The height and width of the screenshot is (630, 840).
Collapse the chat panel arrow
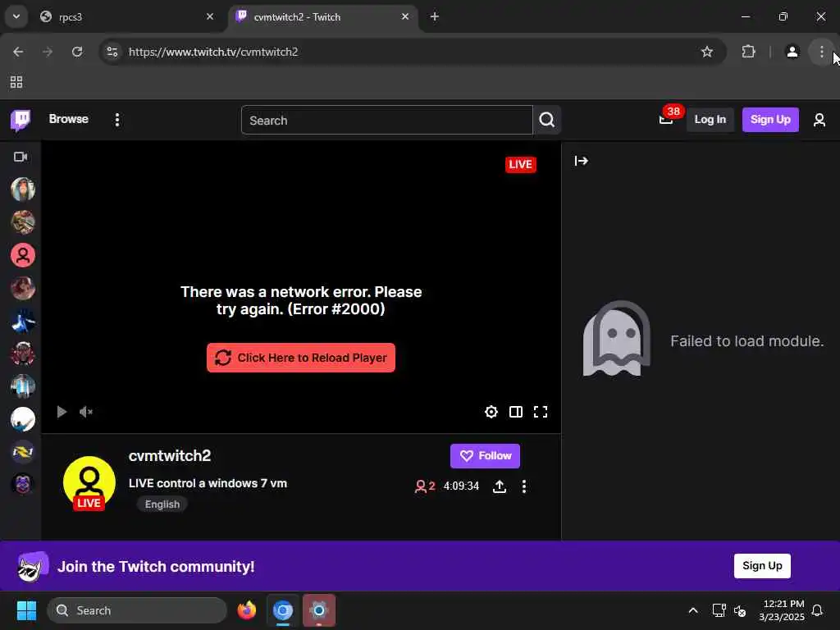coord(582,161)
